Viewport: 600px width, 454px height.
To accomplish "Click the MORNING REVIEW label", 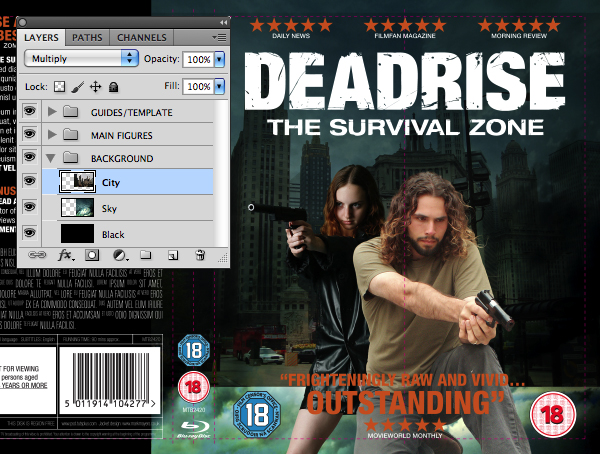I will click(519, 36).
